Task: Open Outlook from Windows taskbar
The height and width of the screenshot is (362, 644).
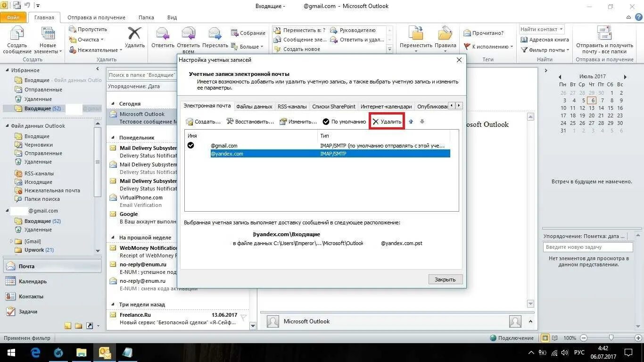Action: [x=104, y=353]
